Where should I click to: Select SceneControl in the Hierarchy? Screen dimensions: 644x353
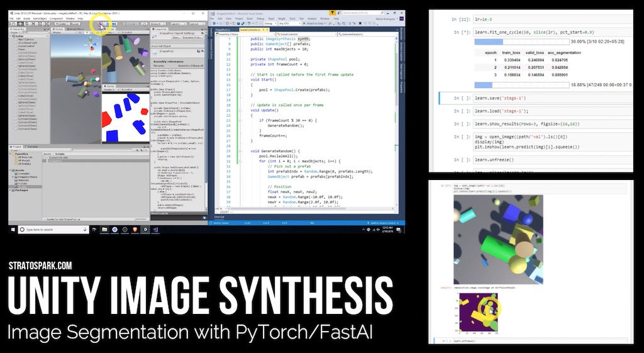tap(26, 46)
